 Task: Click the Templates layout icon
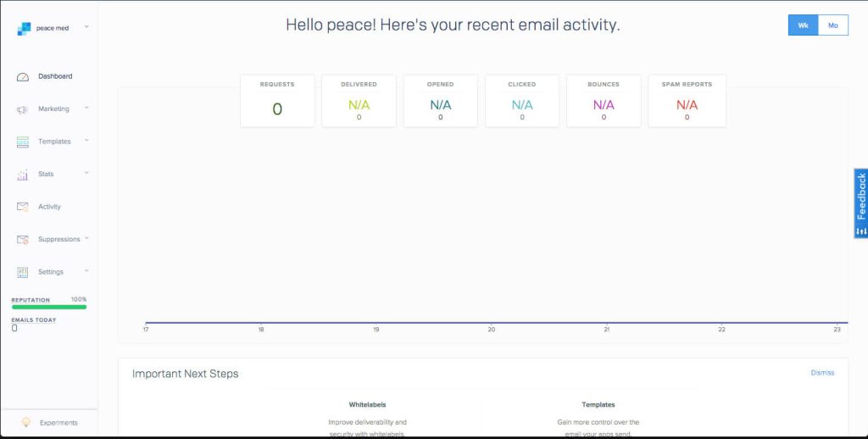[23, 142]
